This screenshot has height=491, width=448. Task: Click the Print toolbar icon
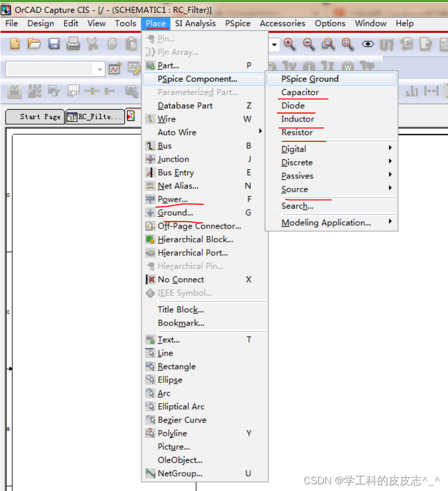[73, 44]
